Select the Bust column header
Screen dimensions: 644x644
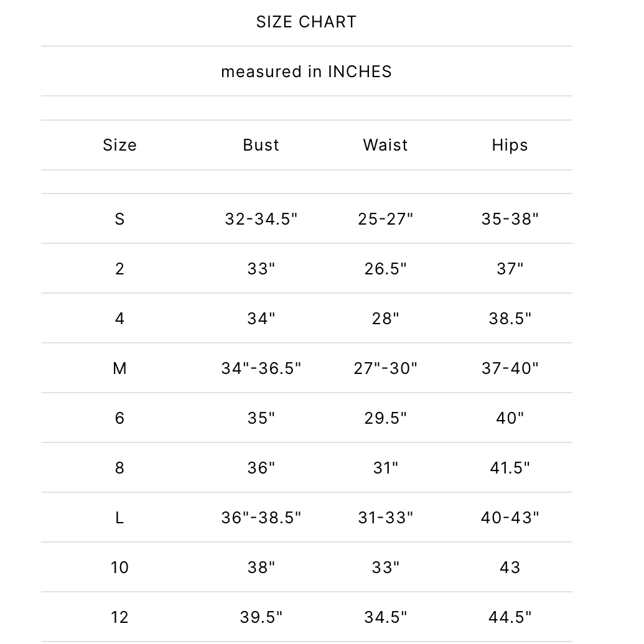[x=261, y=145]
